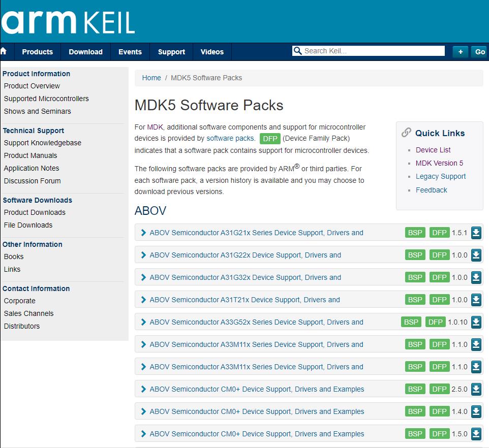Click BSP badge on CM0+ 2.5.0 row

pyautogui.click(x=415, y=389)
